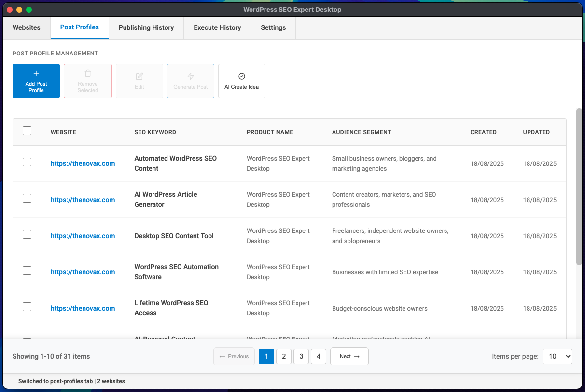585x392 pixels.
Task: Click the green macOS zoom window button
Action: [x=29, y=10]
